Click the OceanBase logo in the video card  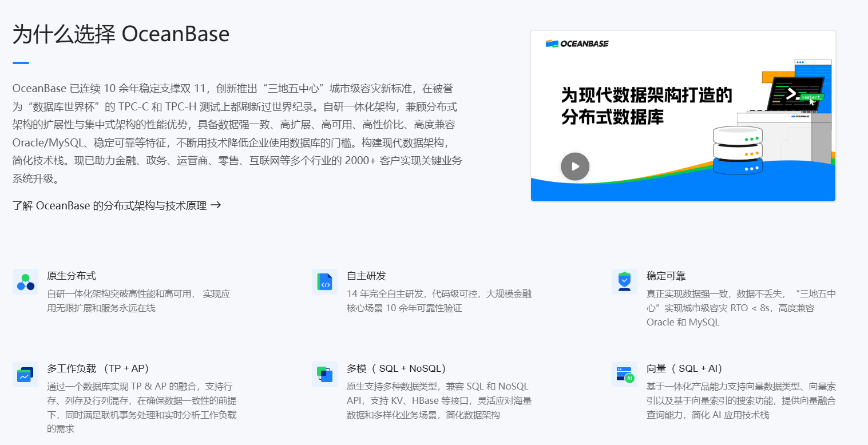tap(577, 43)
